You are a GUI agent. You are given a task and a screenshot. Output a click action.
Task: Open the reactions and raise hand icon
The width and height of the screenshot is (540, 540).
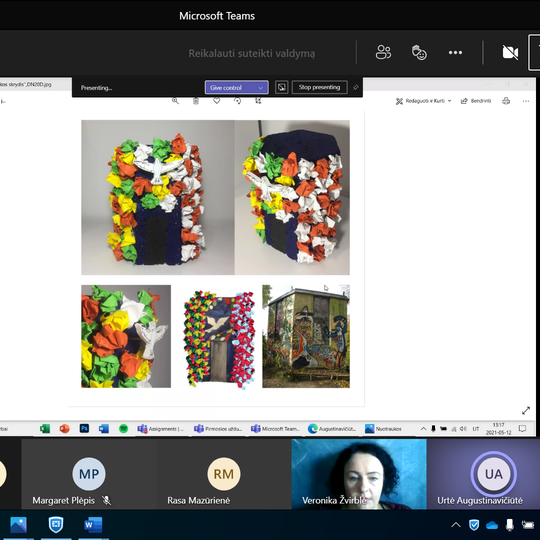tap(419, 53)
